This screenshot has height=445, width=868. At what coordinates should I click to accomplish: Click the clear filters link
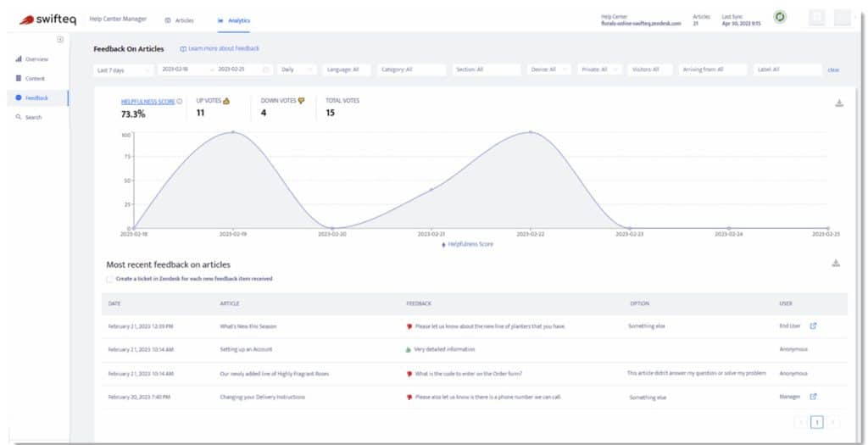pos(833,70)
